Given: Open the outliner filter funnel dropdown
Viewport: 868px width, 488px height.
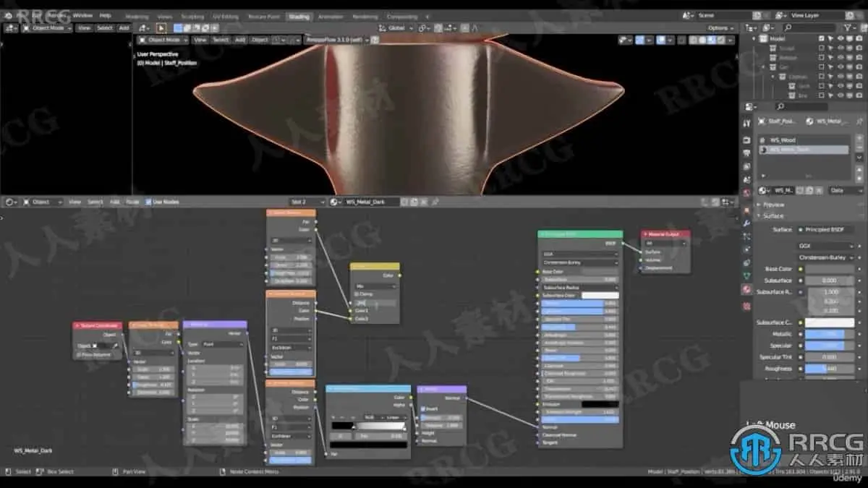Looking at the screenshot, I should pyautogui.click(x=851, y=27).
